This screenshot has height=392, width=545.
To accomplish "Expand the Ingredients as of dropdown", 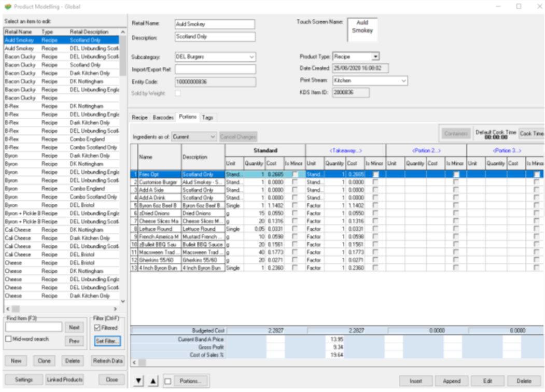I will tap(213, 137).
